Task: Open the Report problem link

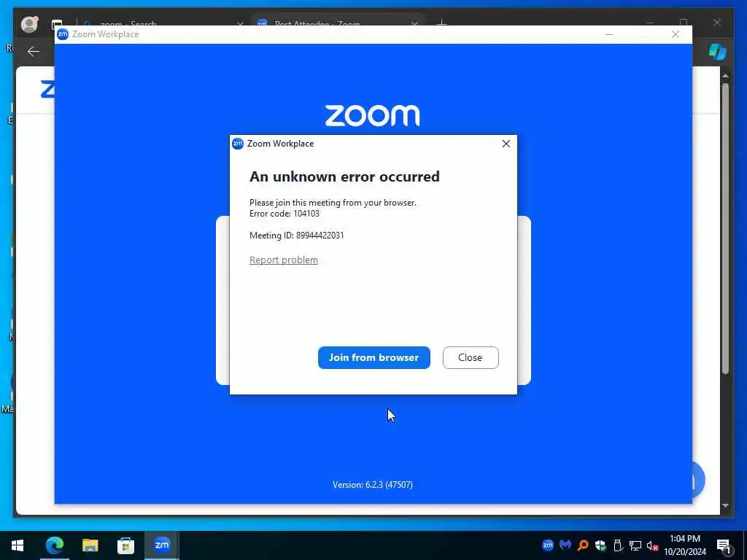Action: 284,260
